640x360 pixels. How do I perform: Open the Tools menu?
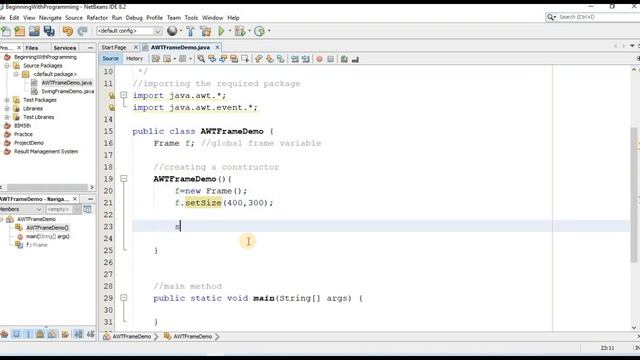(x=191, y=18)
